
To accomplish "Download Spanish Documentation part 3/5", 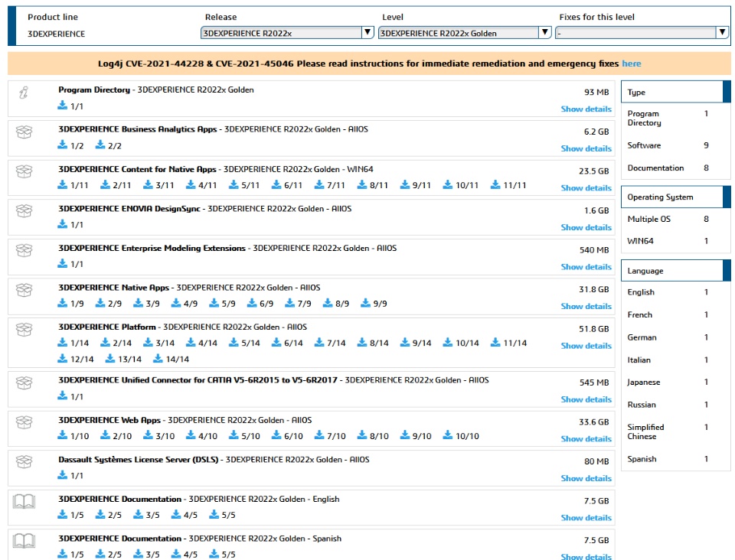I will point(146,555).
